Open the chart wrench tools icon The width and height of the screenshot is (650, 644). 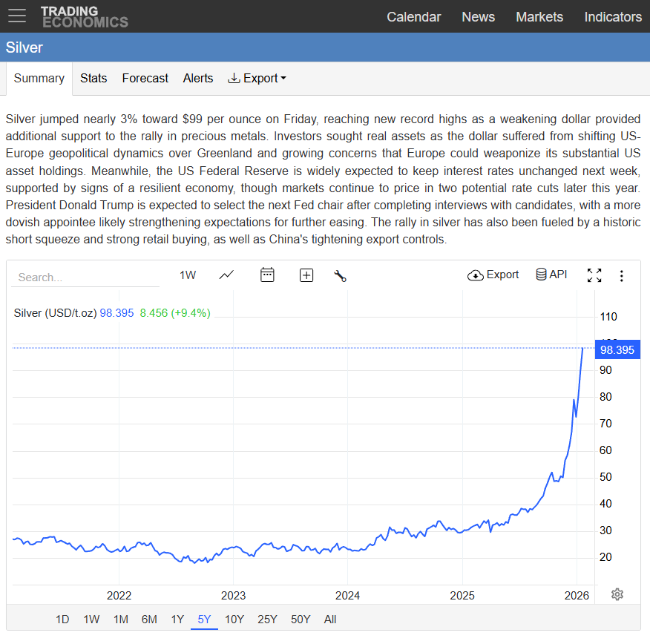point(341,276)
